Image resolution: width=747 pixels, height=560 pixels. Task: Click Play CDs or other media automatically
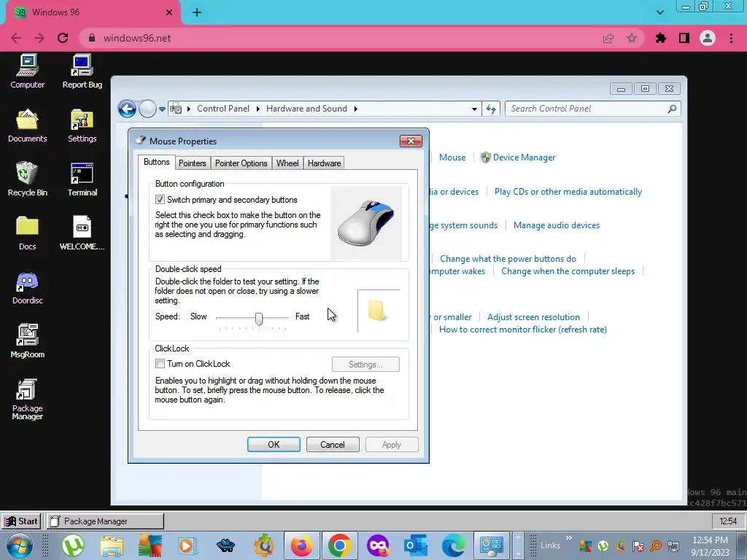568,192
